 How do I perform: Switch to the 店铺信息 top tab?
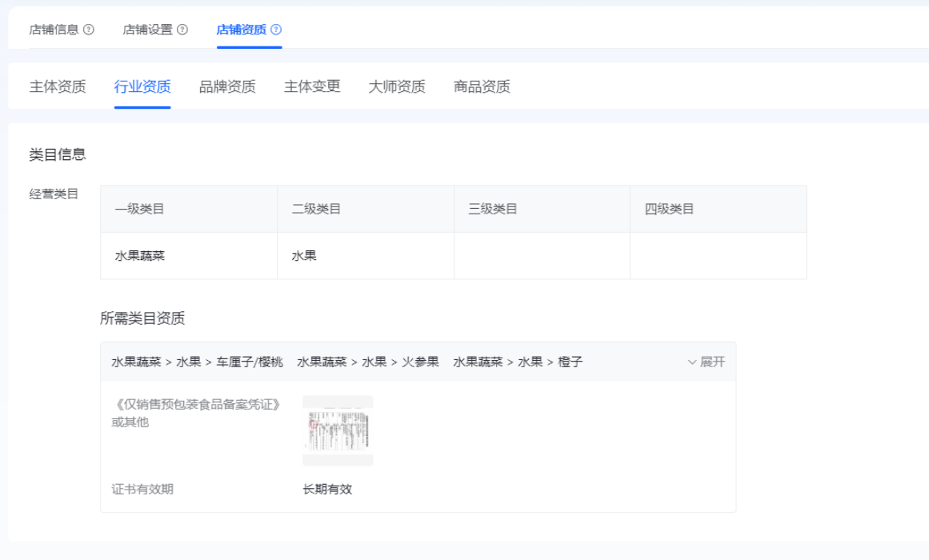click(x=54, y=30)
